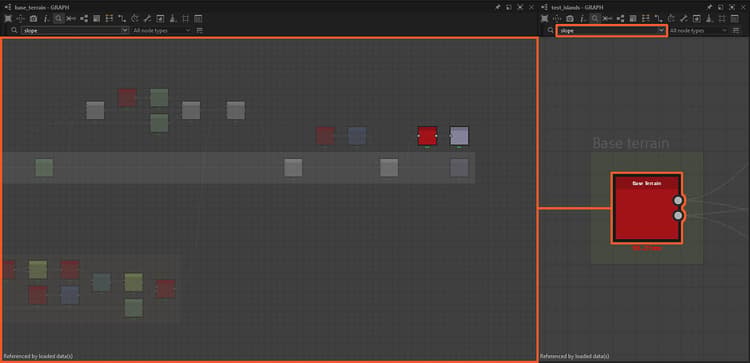750x363 pixels.
Task: Click the fit-to-view icon in base_terrain graph toolbar
Action: coord(8,19)
